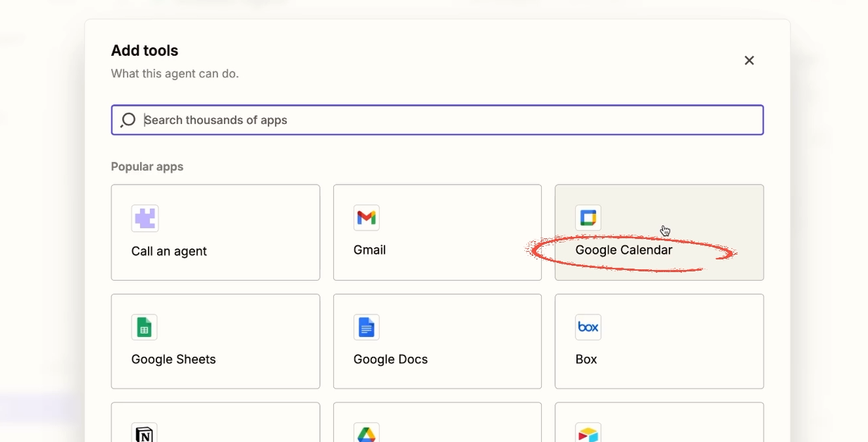Click the Popular apps section heading
The image size is (868, 442).
click(x=147, y=166)
